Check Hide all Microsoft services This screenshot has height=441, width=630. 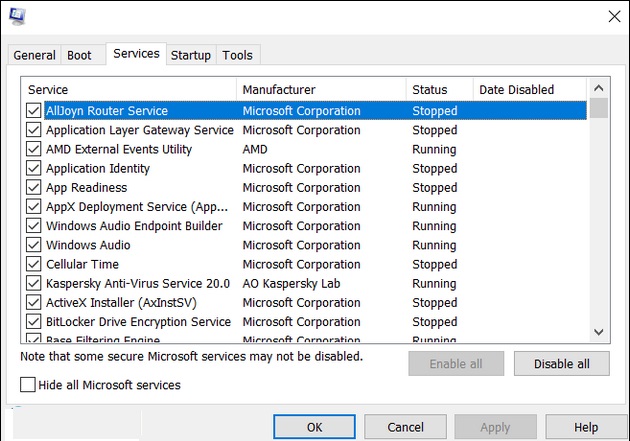(28, 385)
